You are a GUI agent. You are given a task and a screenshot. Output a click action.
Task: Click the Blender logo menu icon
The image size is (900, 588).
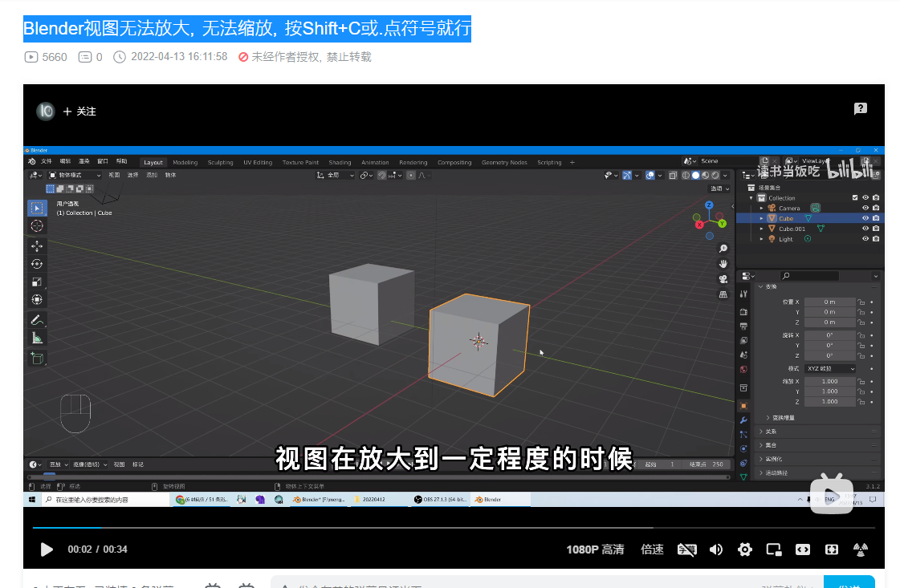pos(32,161)
